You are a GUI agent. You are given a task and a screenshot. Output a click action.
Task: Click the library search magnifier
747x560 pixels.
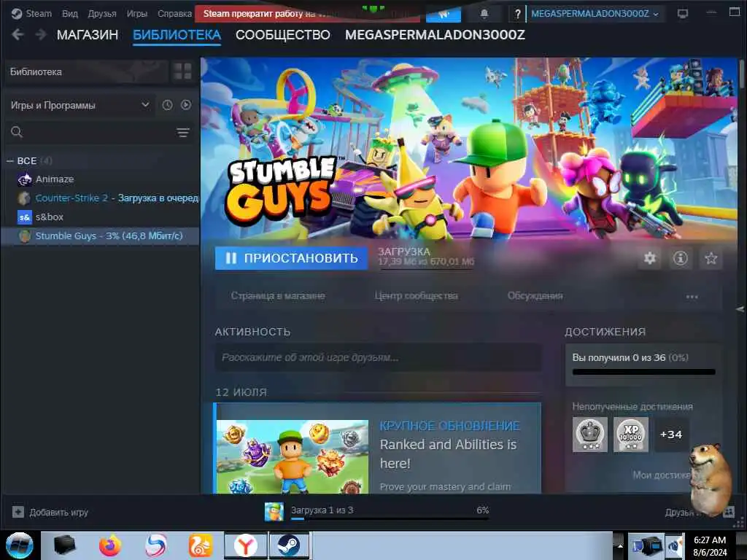tap(17, 132)
